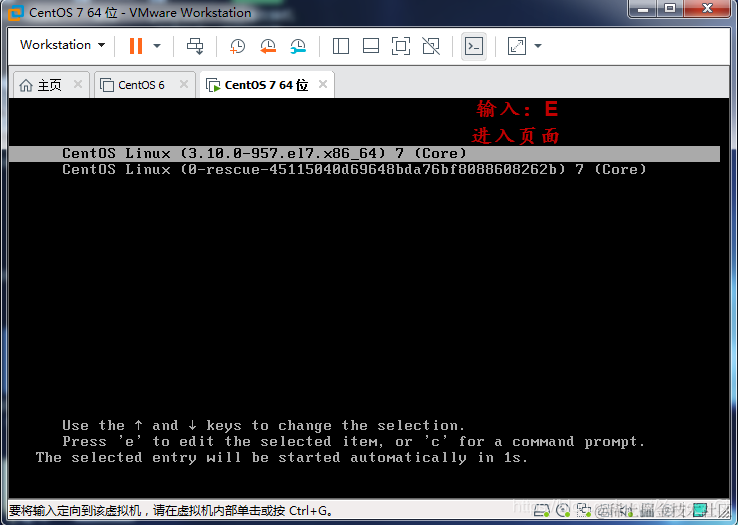Take a snapshot of this VM
This screenshot has width=738, height=525.
(x=237, y=46)
